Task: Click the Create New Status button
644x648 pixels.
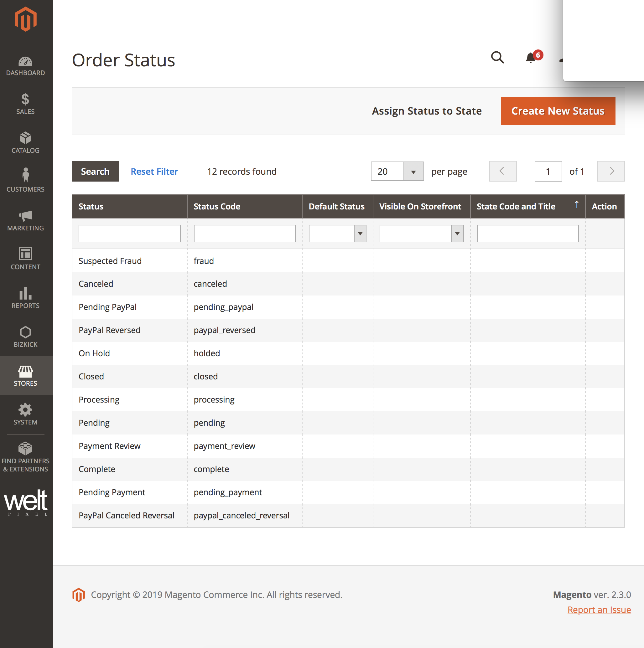Action: coord(557,111)
